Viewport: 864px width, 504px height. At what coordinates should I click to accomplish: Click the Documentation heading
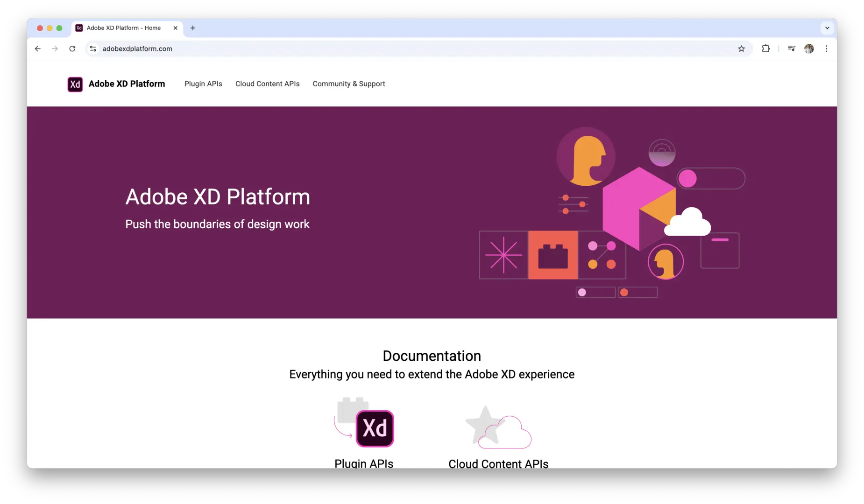click(x=432, y=356)
